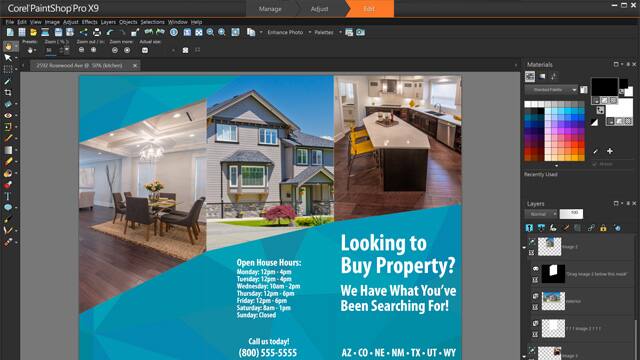Switch to the Adjust workspace tab
This screenshot has height=360, width=640.
(x=319, y=9)
